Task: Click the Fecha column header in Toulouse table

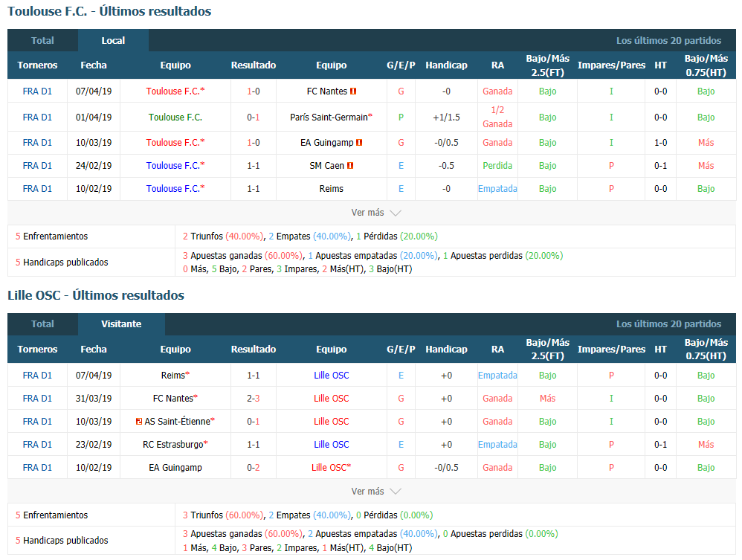Action: click(x=94, y=65)
